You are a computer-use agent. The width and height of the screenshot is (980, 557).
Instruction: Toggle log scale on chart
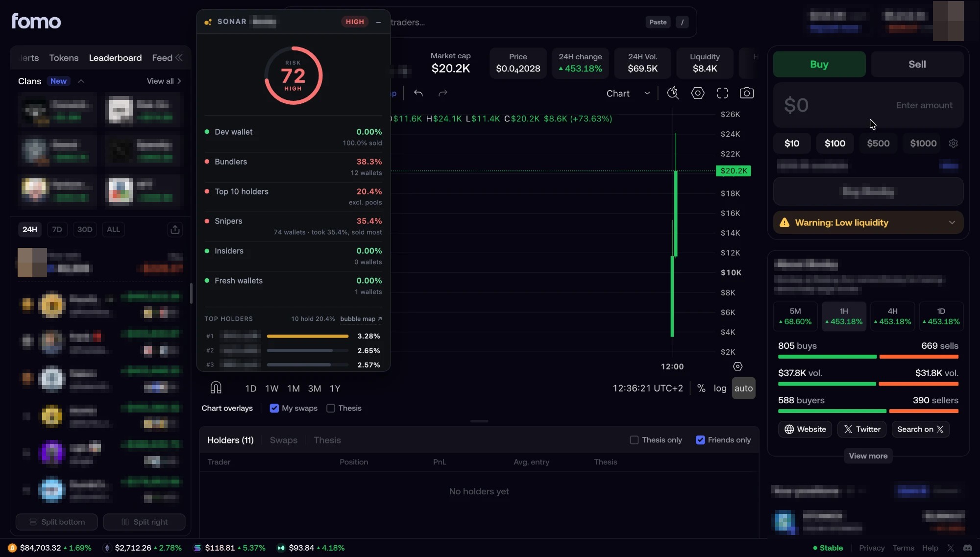(720, 388)
